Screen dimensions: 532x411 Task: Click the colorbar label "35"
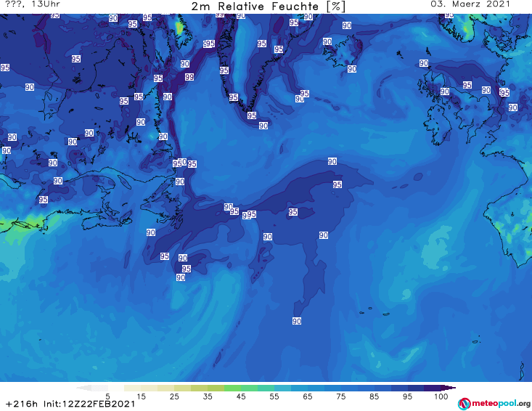point(208,396)
